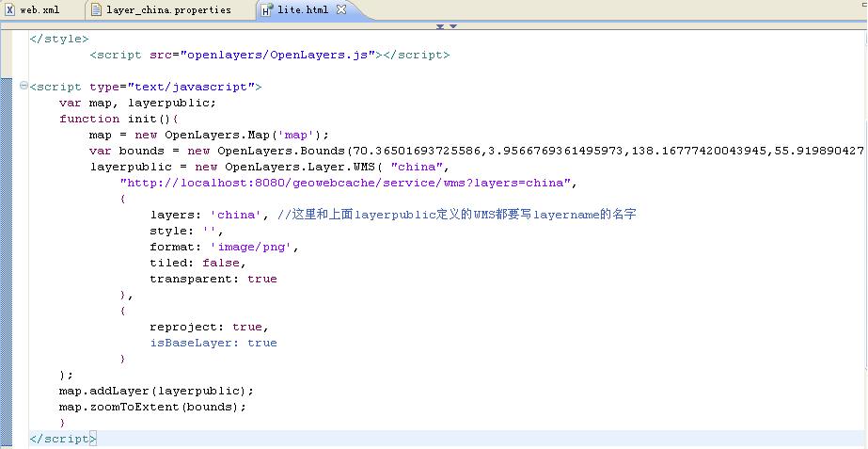
Task: Click the map.addLayer(layerpublic); line
Action: [x=156, y=391]
